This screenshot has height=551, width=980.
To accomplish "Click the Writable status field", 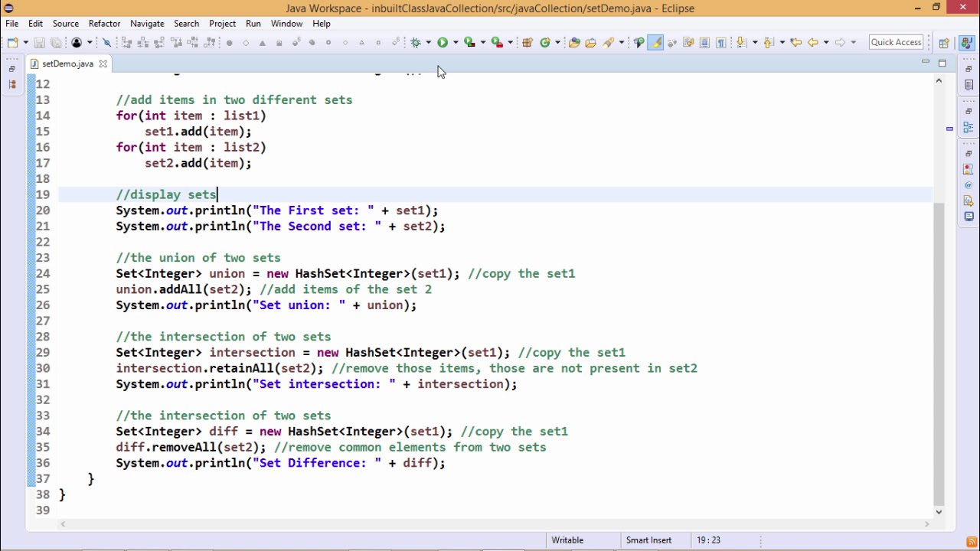I will point(567,540).
